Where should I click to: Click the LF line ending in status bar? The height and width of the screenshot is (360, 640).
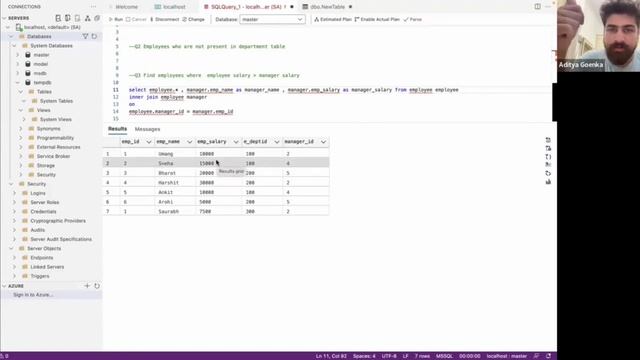[405, 356]
